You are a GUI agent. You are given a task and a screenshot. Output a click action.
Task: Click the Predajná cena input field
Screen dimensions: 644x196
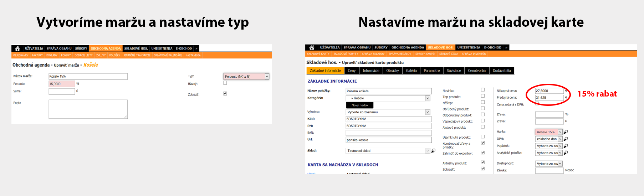pyautogui.click(x=549, y=98)
